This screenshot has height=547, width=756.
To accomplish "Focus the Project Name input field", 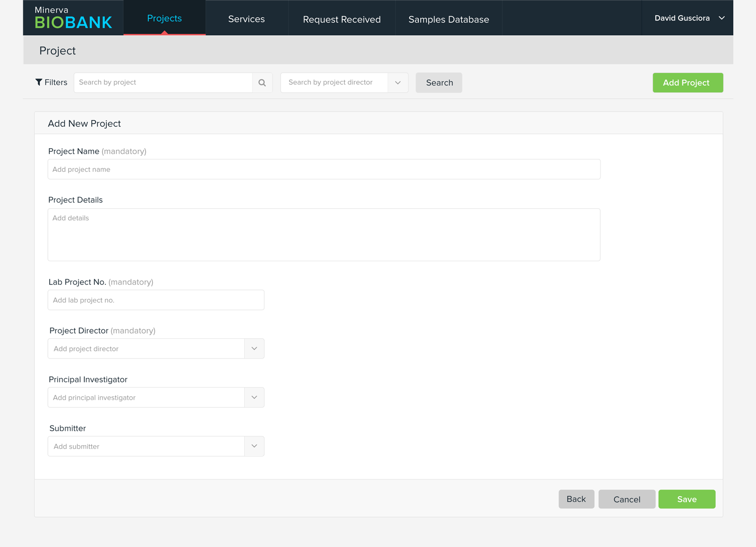I will click(324, 169).
